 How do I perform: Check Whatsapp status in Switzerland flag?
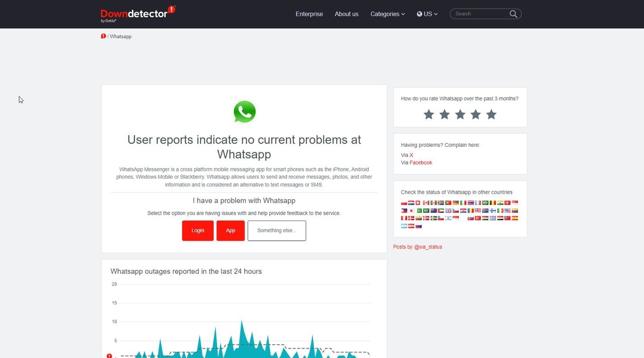coord(418,203)
